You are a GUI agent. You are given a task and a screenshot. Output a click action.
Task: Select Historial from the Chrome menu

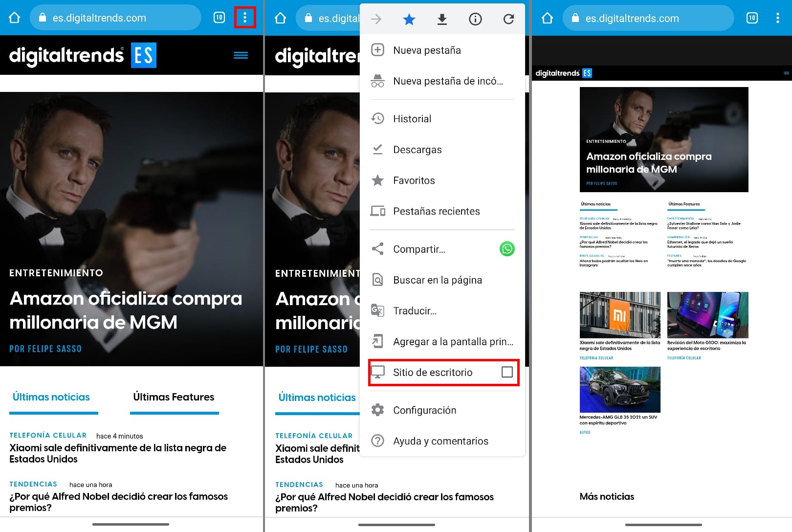click(412, 118)
